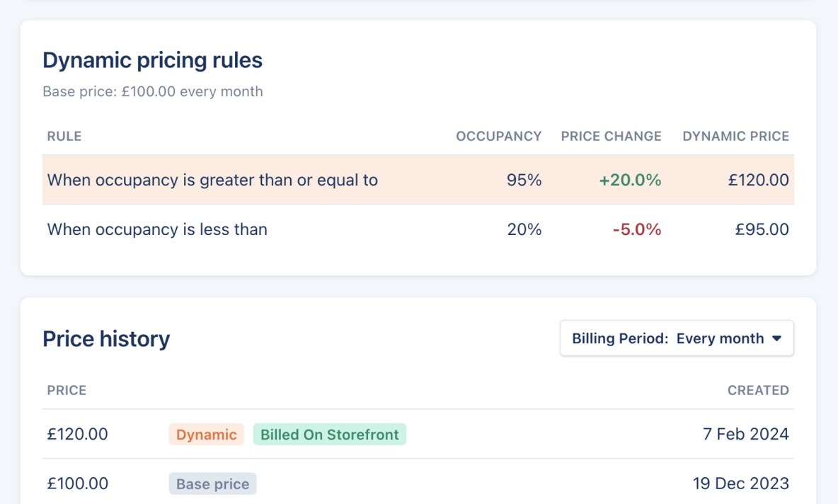Viewport: 838px width, 504px height.
Task: Click the Price history heading
Action: (106, 338)
